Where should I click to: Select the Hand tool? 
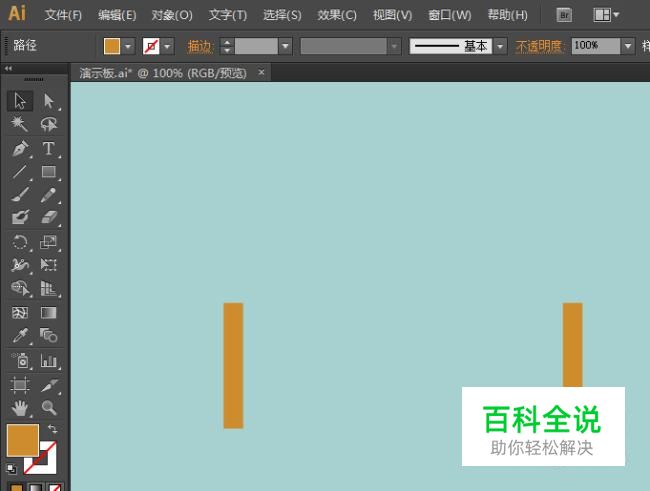[x=20, y=408]
